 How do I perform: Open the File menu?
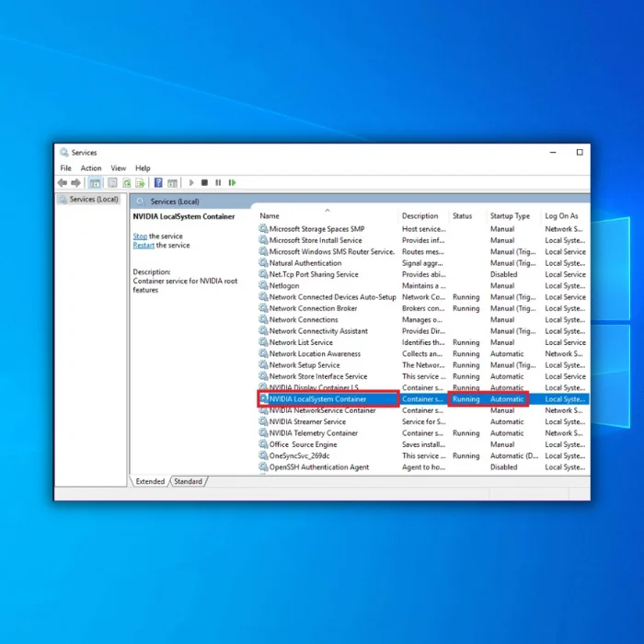(65, 168)
